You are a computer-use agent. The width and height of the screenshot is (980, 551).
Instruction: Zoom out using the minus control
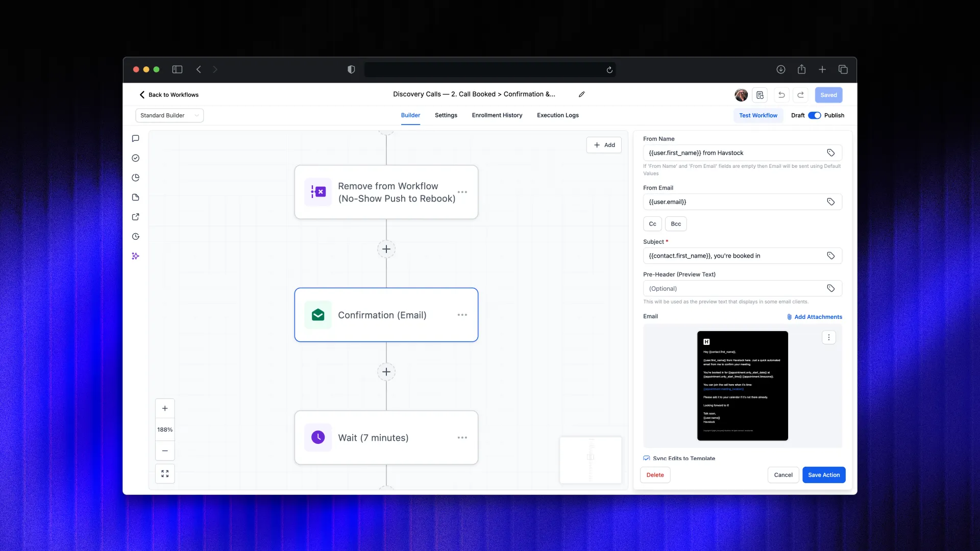[x=165, y=451]
